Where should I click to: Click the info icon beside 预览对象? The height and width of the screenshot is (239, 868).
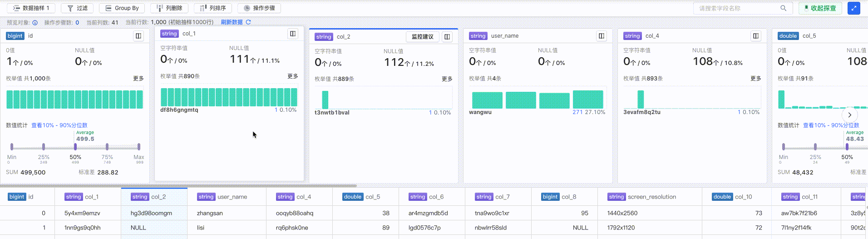pos(35,22)
